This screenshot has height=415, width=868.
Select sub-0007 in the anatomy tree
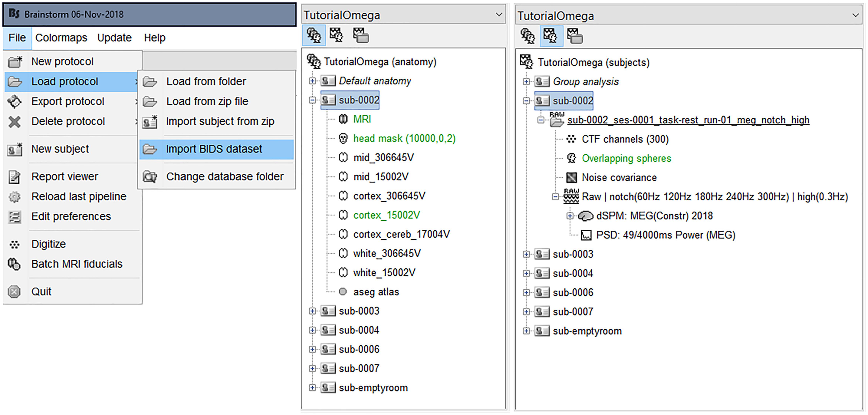(359, 369)
